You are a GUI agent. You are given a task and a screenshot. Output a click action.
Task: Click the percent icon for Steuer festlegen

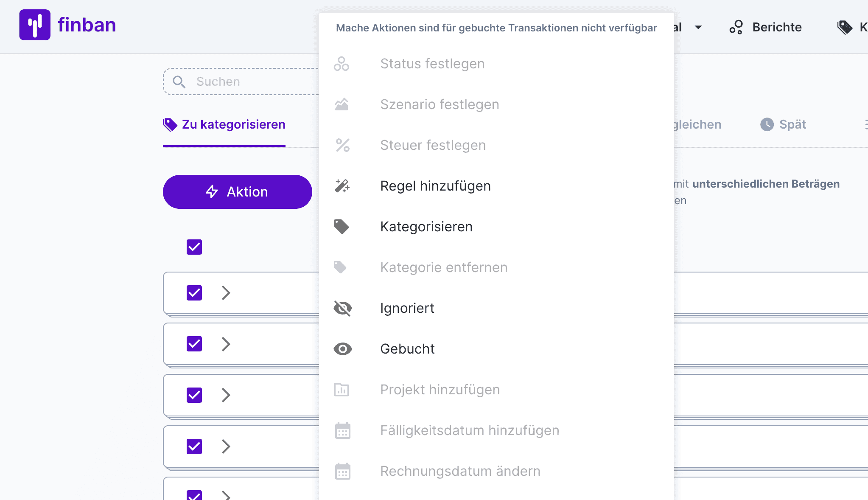[x=342, y=145]
